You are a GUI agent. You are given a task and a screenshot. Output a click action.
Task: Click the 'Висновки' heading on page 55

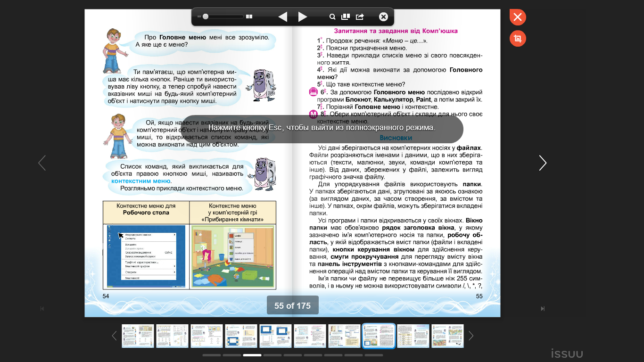(396, 138)
